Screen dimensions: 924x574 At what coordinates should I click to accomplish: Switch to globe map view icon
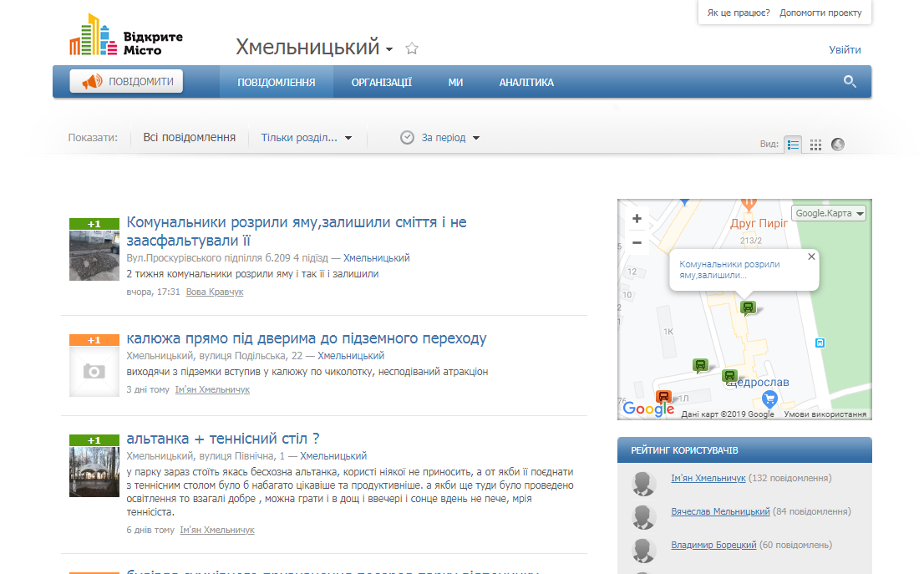pos(838,145)
